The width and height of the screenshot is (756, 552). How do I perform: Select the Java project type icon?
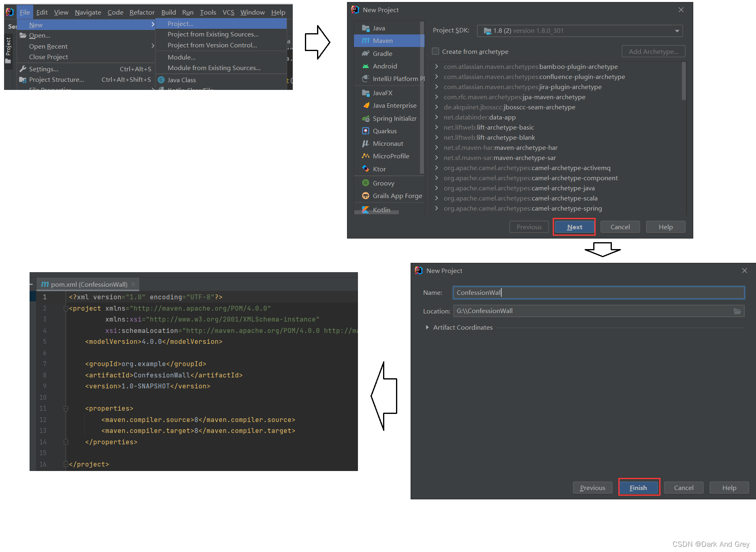coord(366,28)
